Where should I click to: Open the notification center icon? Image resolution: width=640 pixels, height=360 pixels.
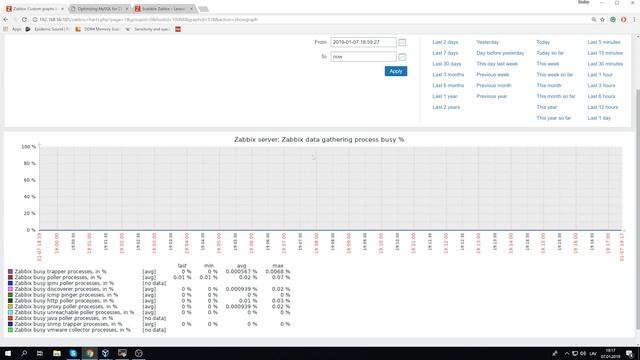[630, 353]
